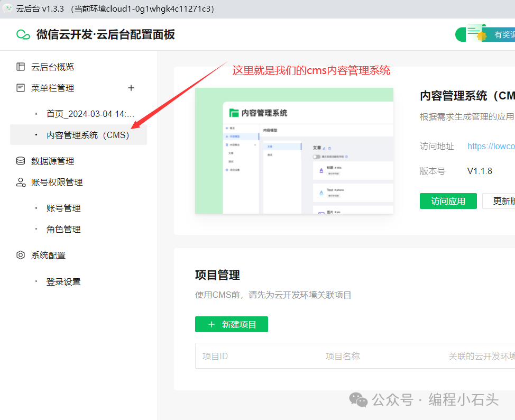
Task: Click the 关联的云开发环境 column header
Action: click(x=482, y=356)
